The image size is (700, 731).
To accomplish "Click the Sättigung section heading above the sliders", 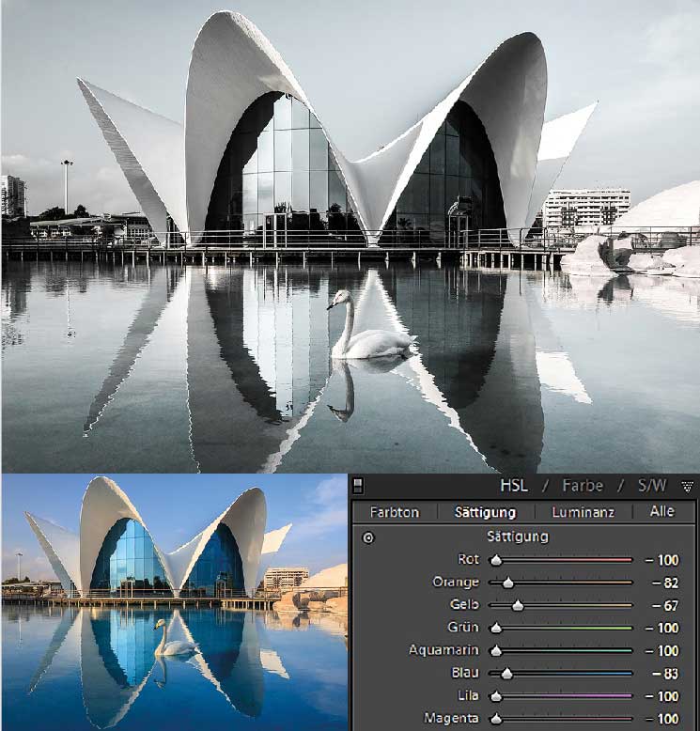I will pyautogui.click(x=518, y=537).
